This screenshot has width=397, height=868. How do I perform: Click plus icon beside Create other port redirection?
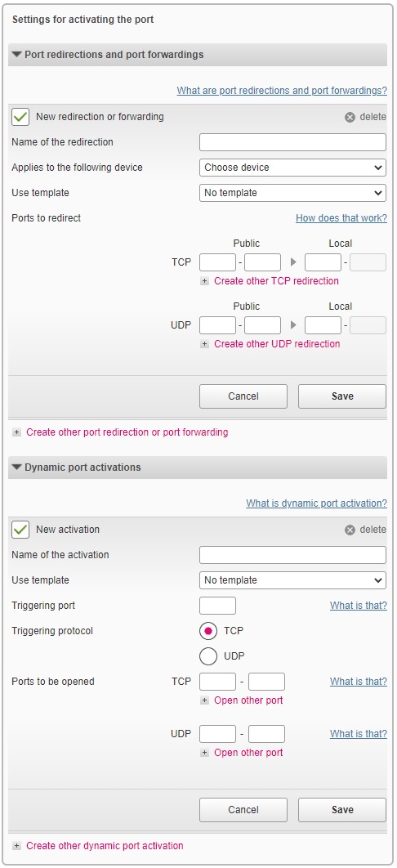[x=16, y=432]
